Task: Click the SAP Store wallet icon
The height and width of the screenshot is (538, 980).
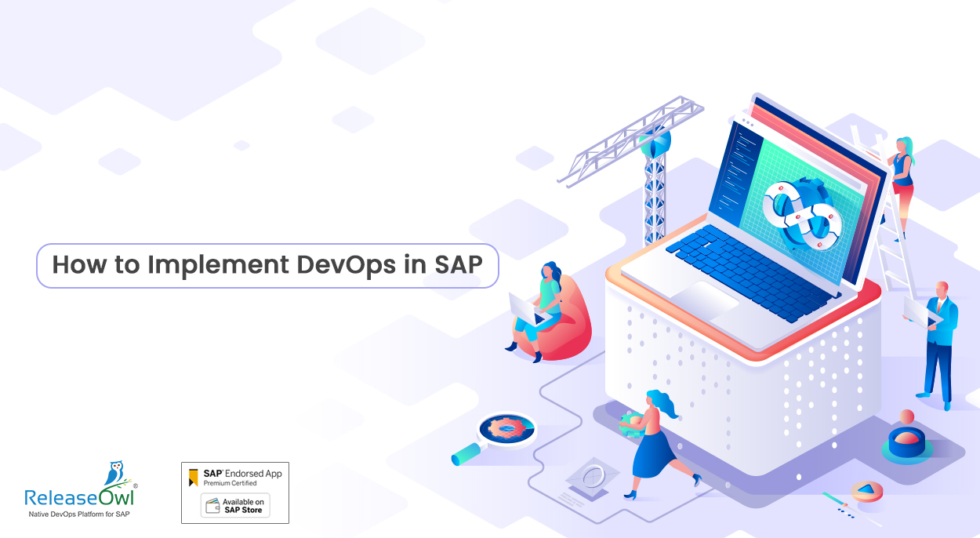Action: (212, 507)
